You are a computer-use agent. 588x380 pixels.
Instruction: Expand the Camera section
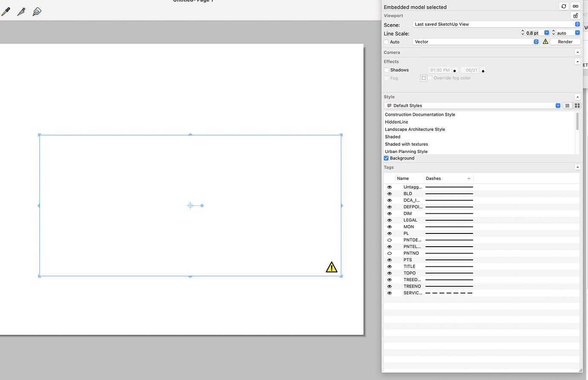577,52
